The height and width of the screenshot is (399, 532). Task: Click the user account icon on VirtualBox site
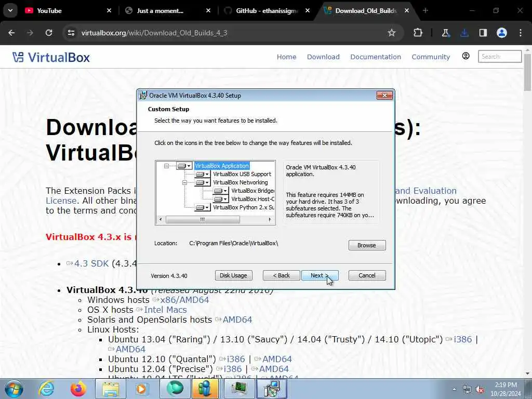pyautogui.click(x=466, y=56)
